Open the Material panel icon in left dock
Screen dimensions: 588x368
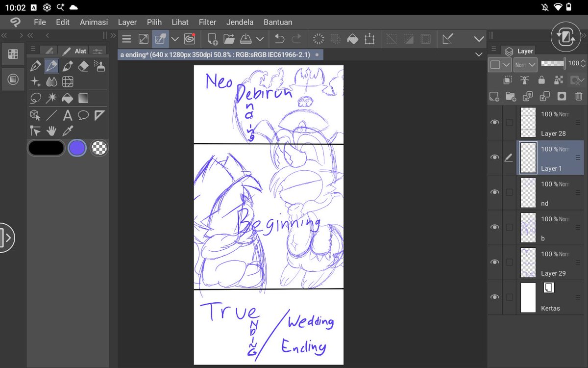pos(13,79)
